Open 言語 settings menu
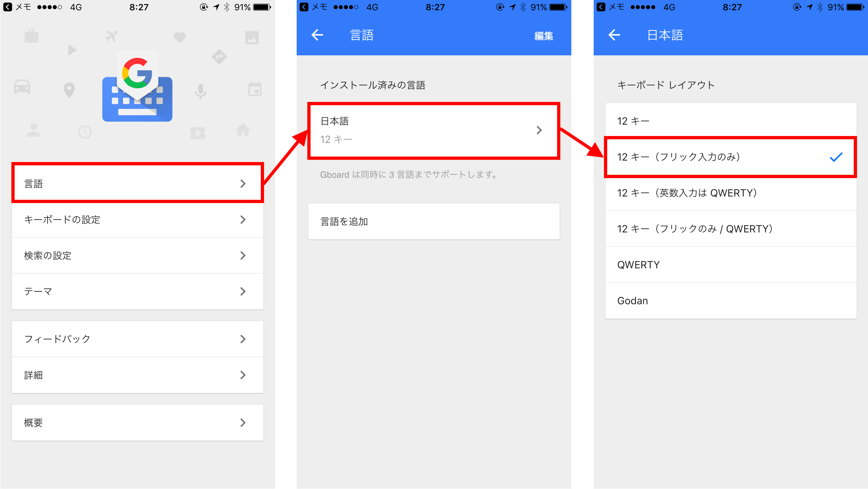This screenshot has width=868, height=489. [134, 184]
